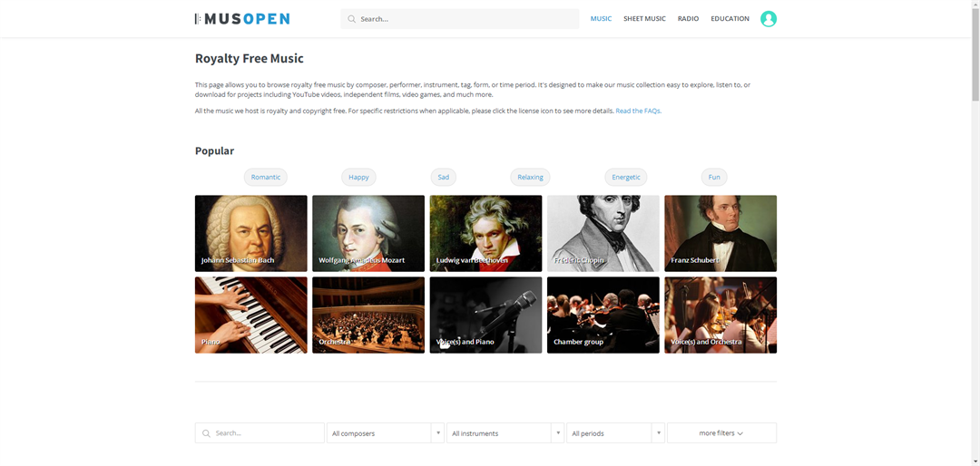The width and height of the screenshot is (980, 466).
Task: Click the Musopen logo
Action: tap(242, 19)
